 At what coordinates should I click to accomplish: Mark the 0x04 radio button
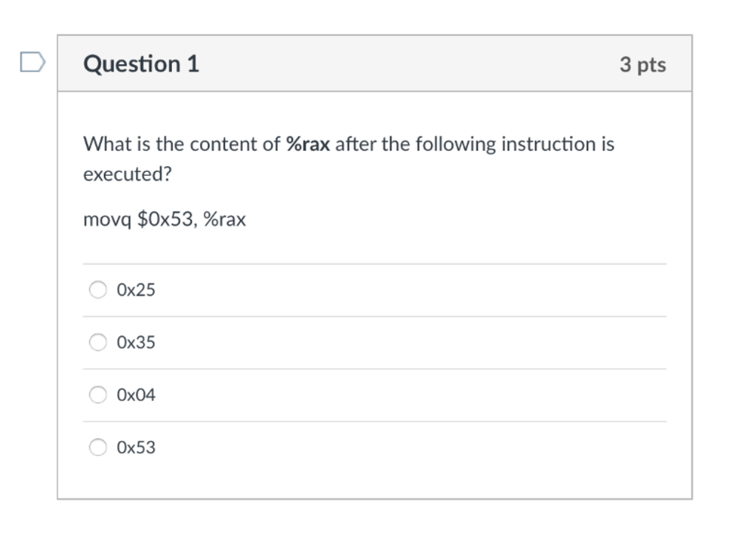[x=98, y=395]
